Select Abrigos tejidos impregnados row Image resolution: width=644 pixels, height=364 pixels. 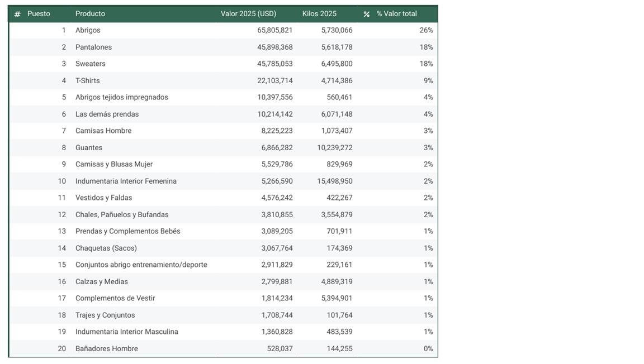224,97
